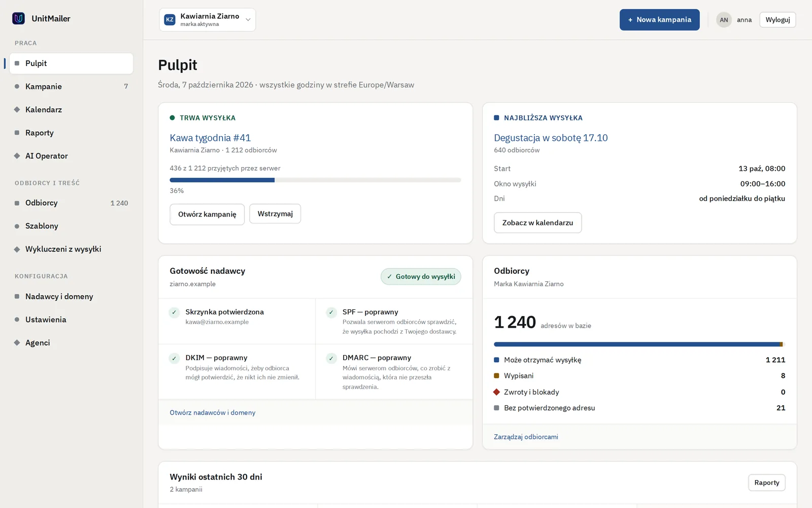The image size is (812, 508).
Task: Start a new campaign with Nowa kampania
Action: tap(659, 20)
